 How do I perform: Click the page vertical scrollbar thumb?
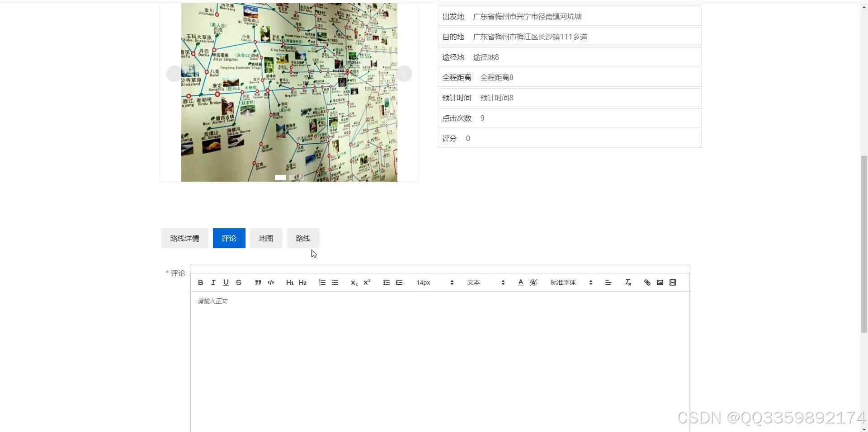(864, 244)
